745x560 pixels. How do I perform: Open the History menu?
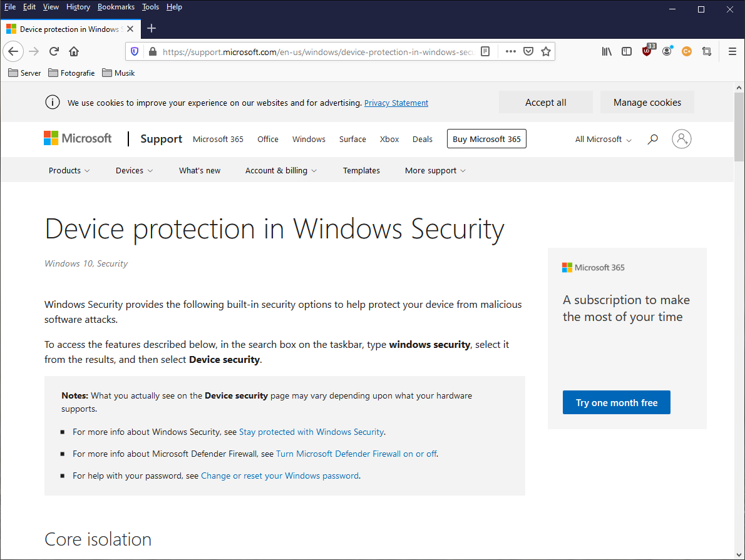pos(78,7)
